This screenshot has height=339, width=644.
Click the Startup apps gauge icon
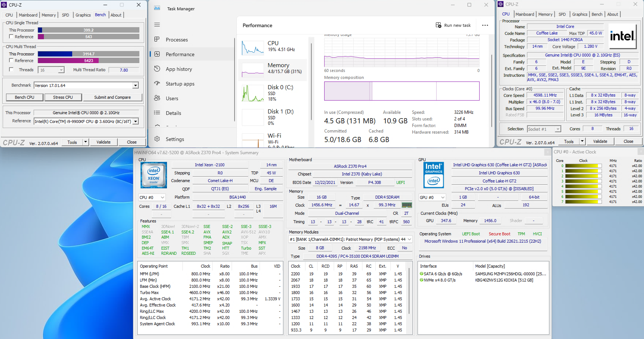(157, 83)
